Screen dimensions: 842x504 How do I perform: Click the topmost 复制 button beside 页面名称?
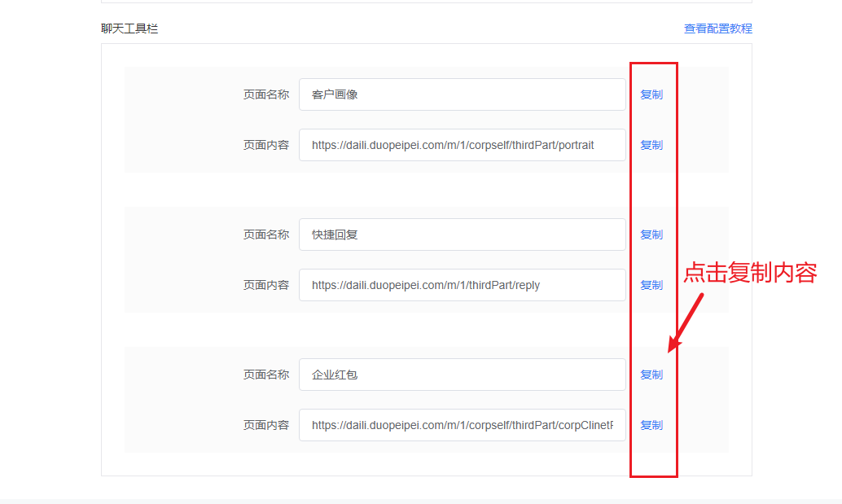pos(651,94)
